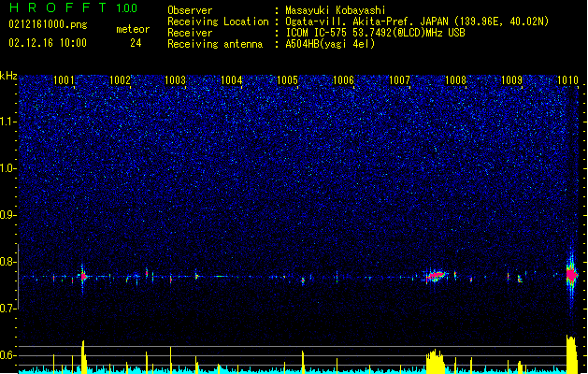Viewport: 588px width, 374px height.
Task: Click the 1009 time marker
Action: tap(511, 80)
